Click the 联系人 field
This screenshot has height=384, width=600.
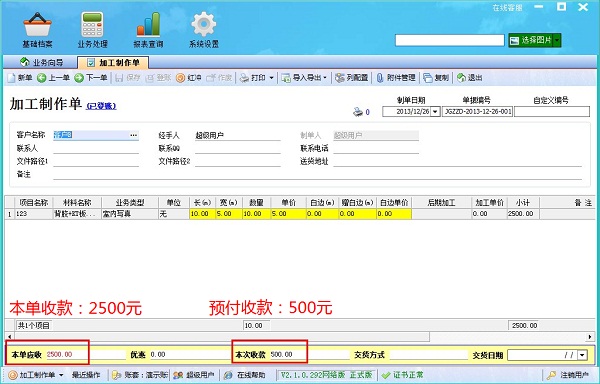point(96,148)
